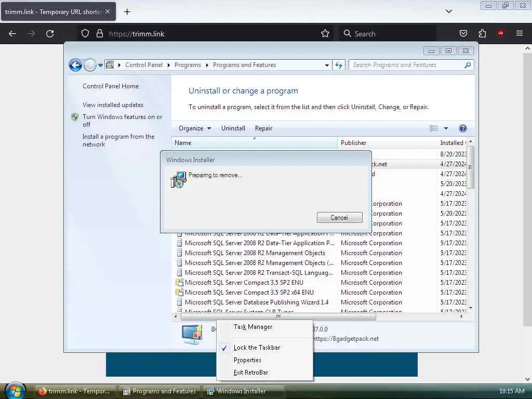Expand the Programs breadcrumb arrow
This screenshot has height=399, width=532.
207,65
